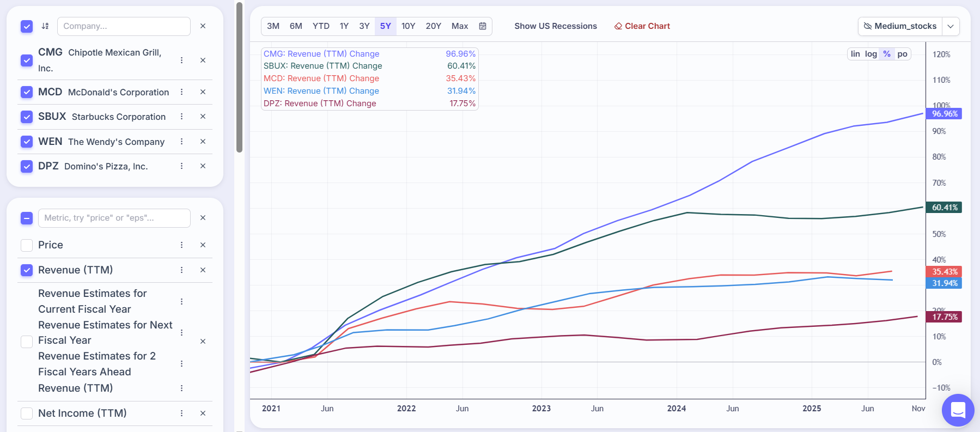The image size is (980, 432).
Task: Open the options menu for DPZ Domino's
Action: (x=181, y=166)
